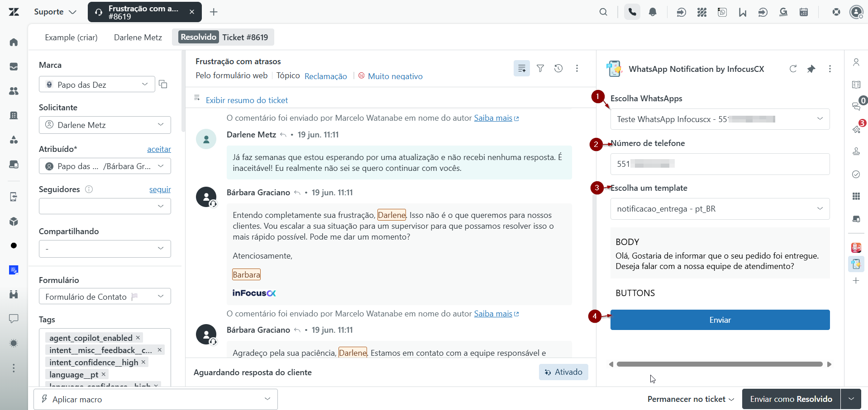Open the phone Talk icon in top bar

[632, 12]
